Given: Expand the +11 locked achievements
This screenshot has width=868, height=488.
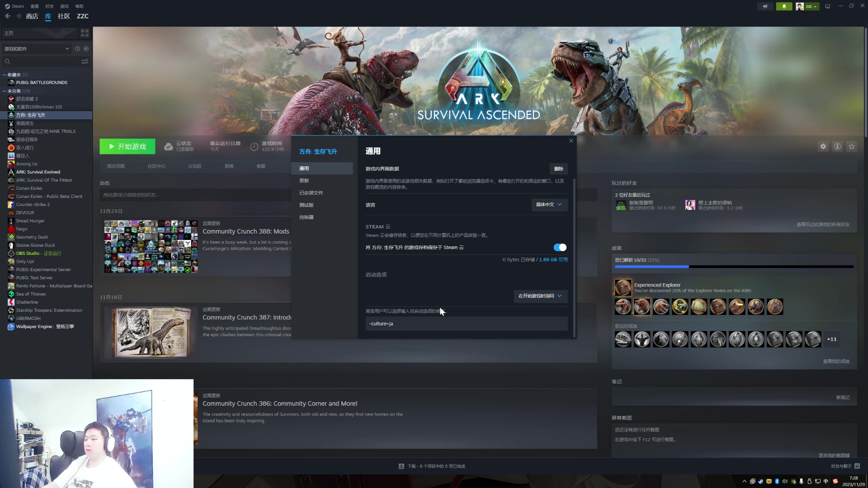Looking at the screenshot, I should pyautogui.click(x=832, y=339).
